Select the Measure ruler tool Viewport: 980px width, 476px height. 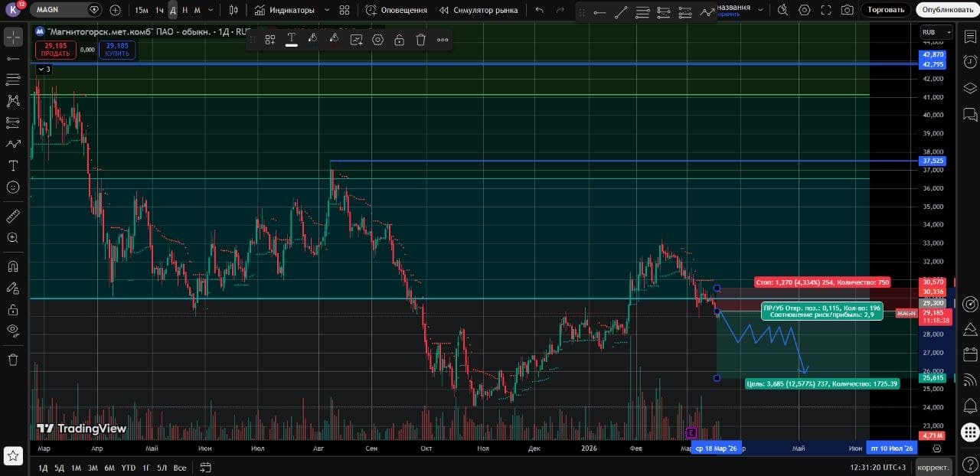coord(13,217)
